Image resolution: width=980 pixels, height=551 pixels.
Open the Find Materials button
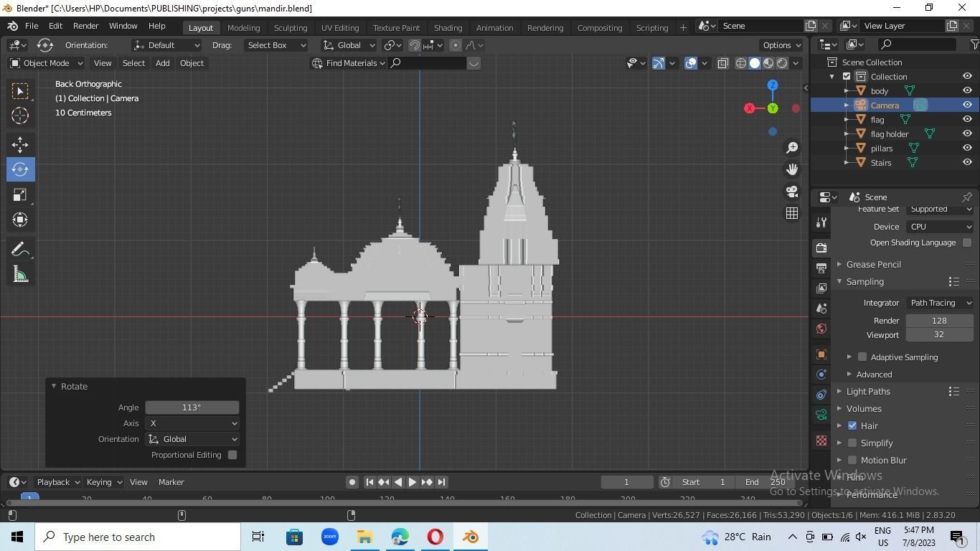click(349, 63)
